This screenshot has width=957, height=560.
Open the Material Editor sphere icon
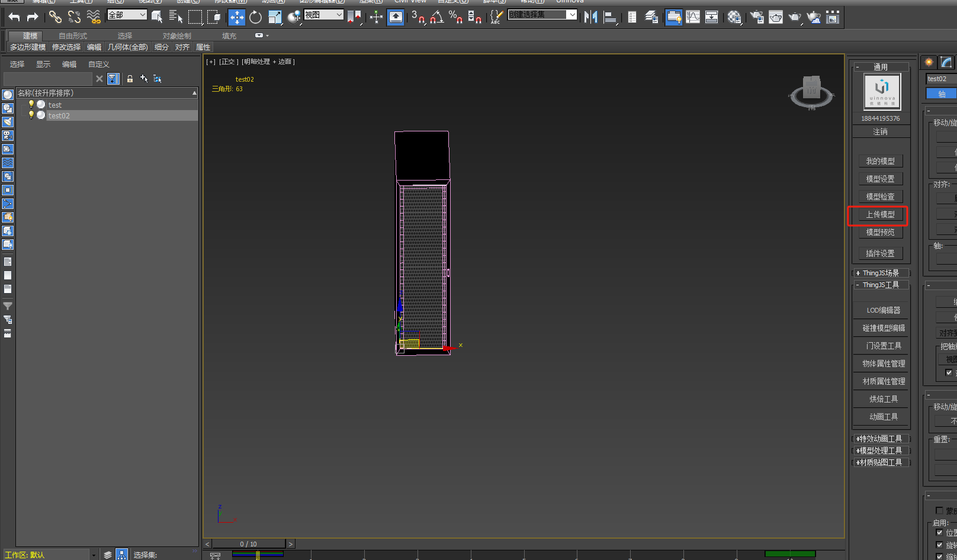coord(734,17)
